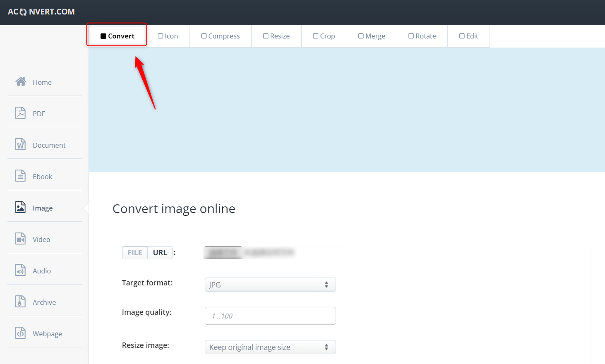The image size is (605, 364).
Task: Click the Video file icon
Action: click(20, 239)
